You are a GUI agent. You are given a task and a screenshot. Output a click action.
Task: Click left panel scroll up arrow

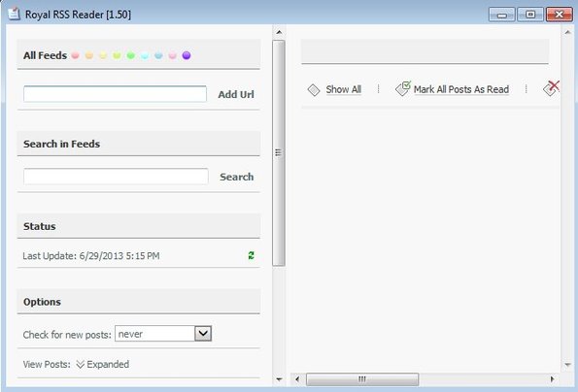[x=279, y=32]
